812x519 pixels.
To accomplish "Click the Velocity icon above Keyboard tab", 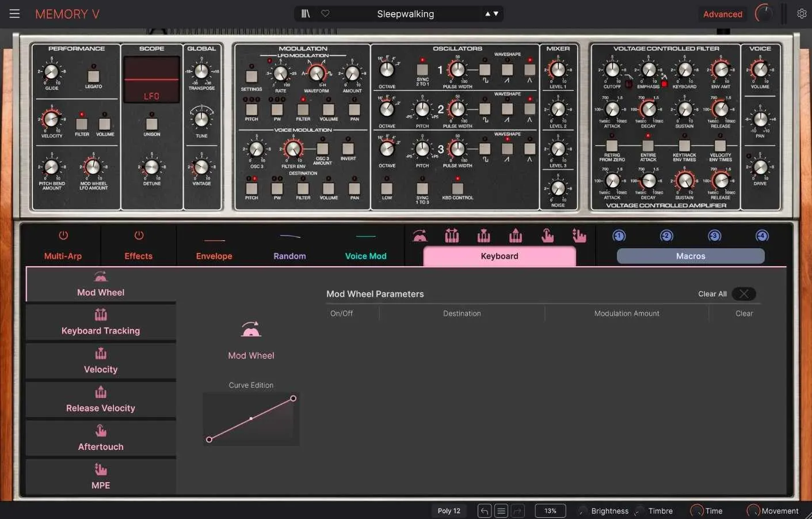I will pos(484,235).
